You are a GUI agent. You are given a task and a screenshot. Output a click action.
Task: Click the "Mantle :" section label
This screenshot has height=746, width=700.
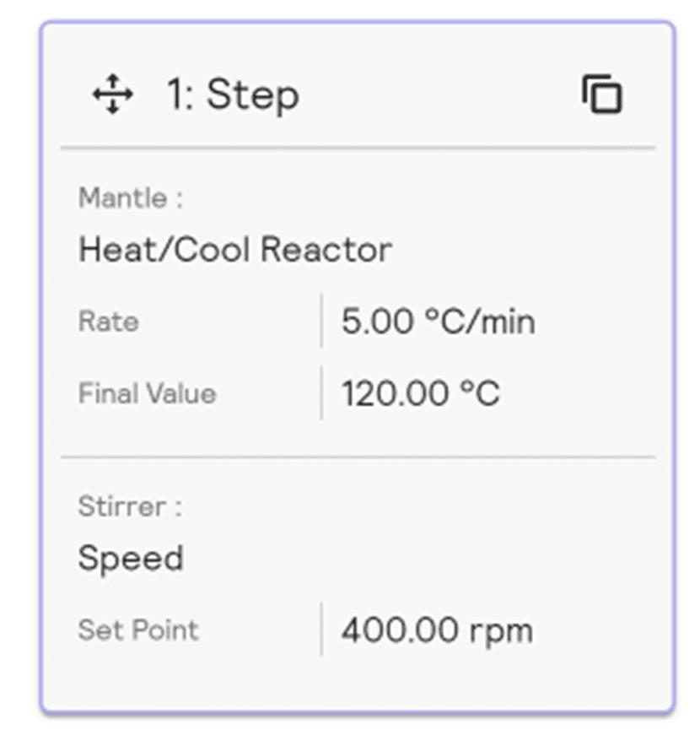click(130, 198)
